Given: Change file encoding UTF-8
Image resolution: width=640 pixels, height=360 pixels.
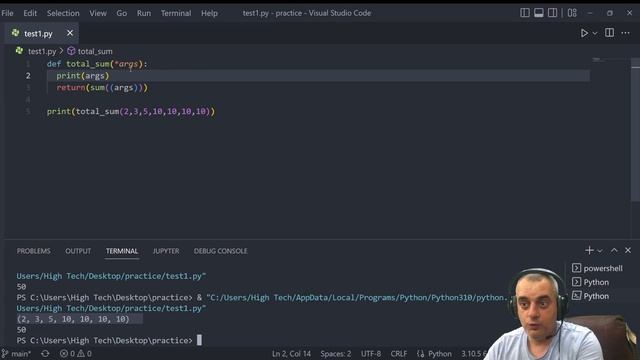Looking at the screenshot, I should point(371,353).
